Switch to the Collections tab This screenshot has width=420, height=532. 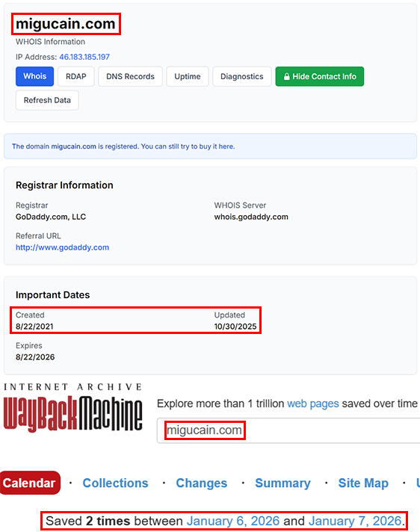coord(115,483)
